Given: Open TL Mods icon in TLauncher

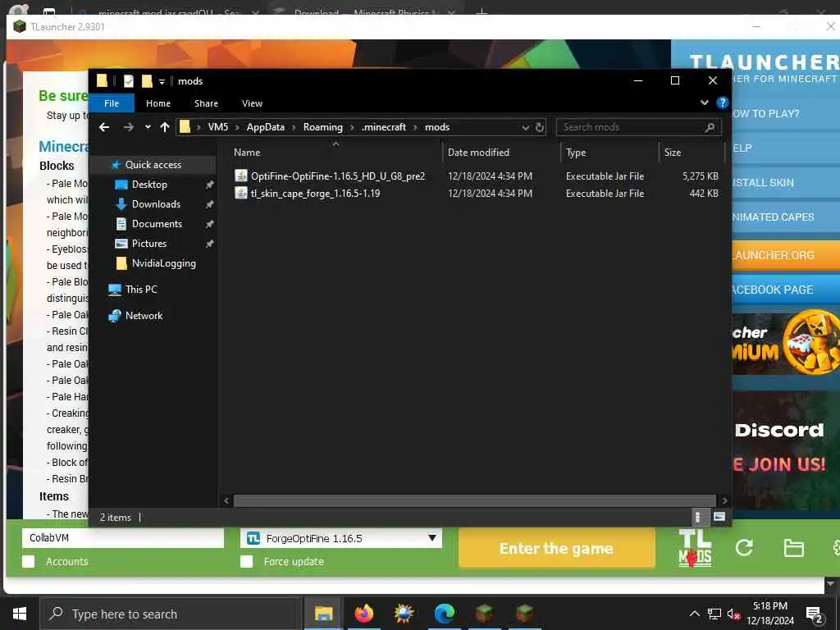Looking at the screenshot, I should [x=695, y=547].
